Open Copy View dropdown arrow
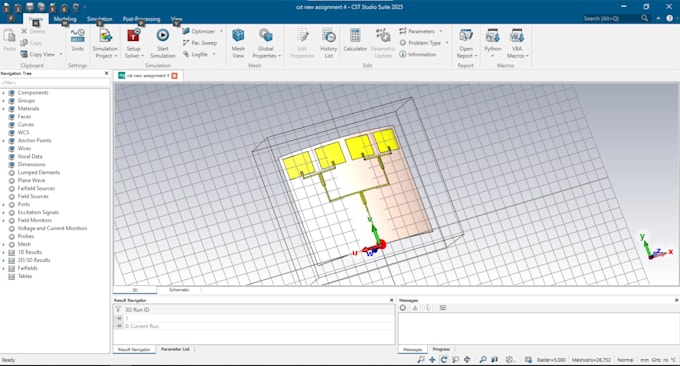This screenshot has width=680, height=366. click(61, 54)
